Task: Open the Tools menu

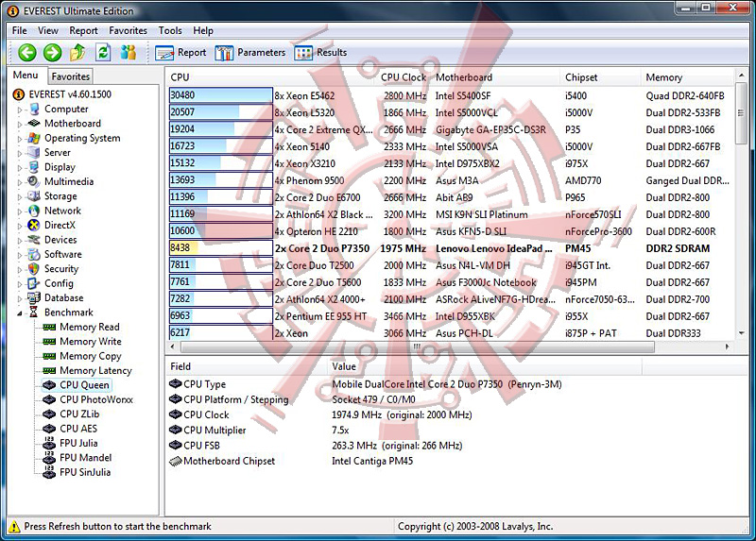Action: [x=170, y=30]
